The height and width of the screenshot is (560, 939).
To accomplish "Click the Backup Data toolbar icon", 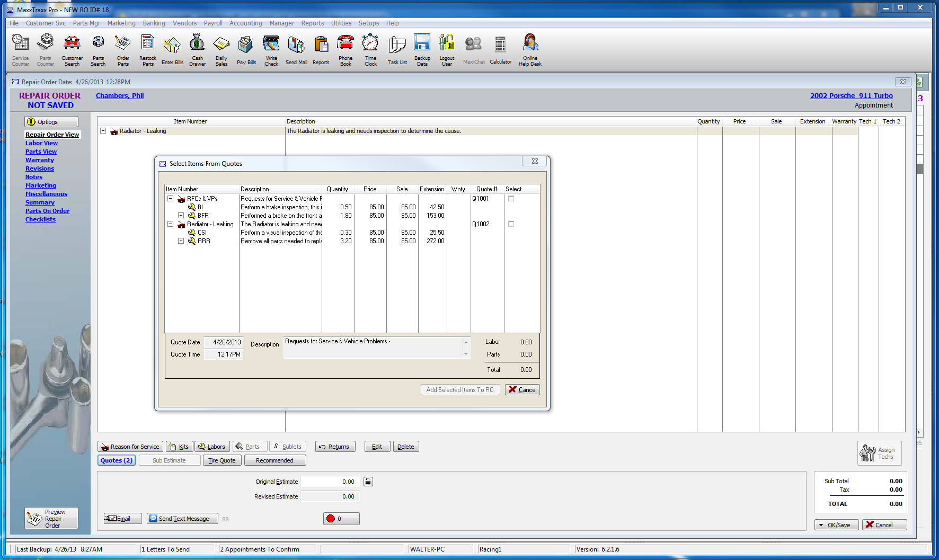I will tap(422, 50).
